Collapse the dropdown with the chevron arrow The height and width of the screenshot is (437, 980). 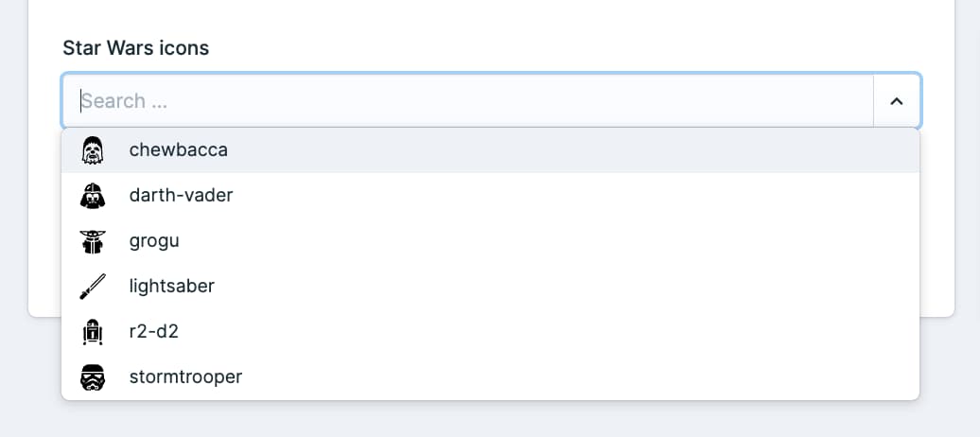click(x=896, y=100)
